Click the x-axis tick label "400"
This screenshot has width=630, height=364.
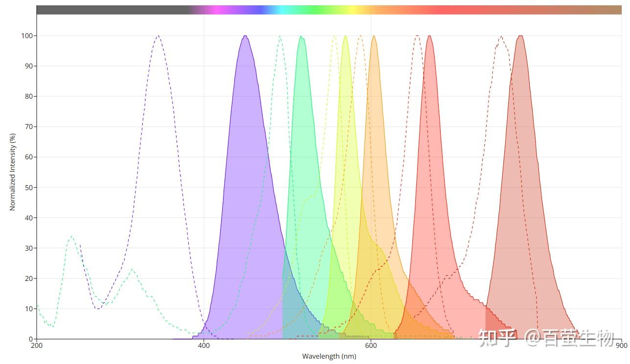click(203, 345)
